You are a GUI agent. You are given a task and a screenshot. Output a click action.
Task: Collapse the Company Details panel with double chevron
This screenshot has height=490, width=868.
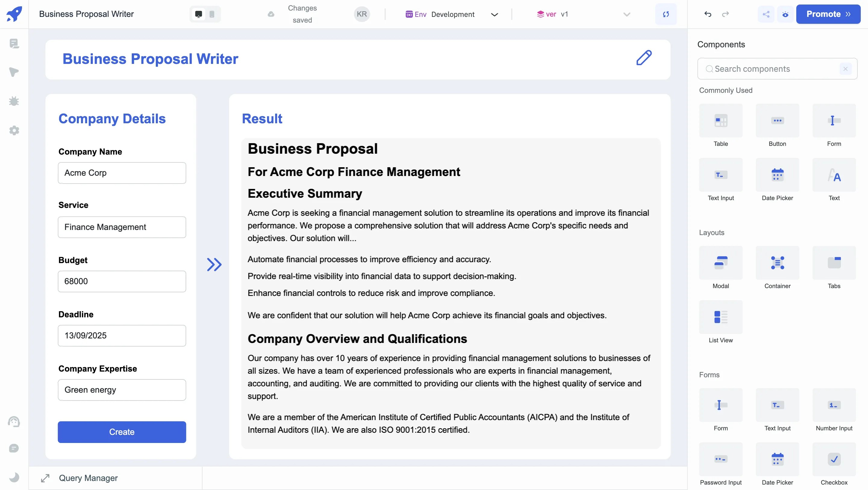(214, 265)
